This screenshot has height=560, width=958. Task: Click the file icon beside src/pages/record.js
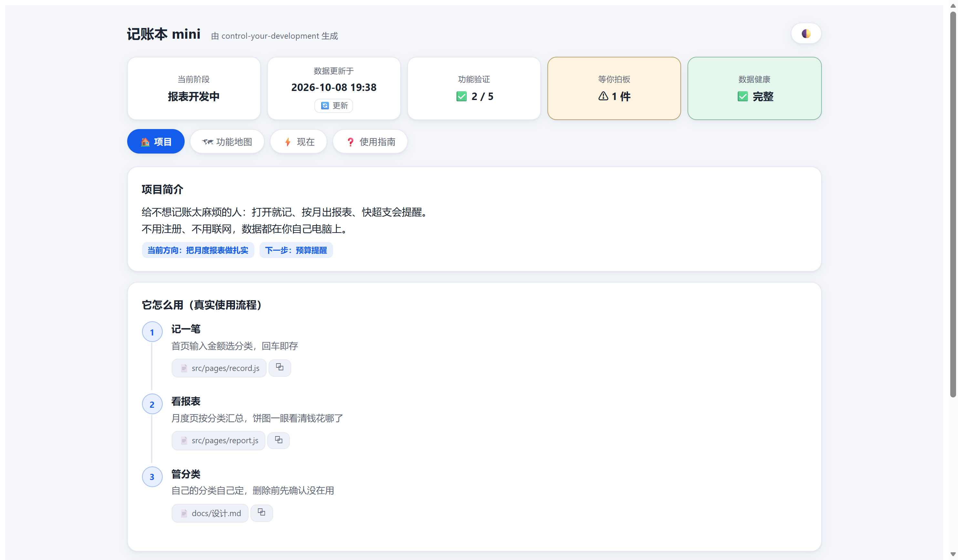tap(184, 368)
